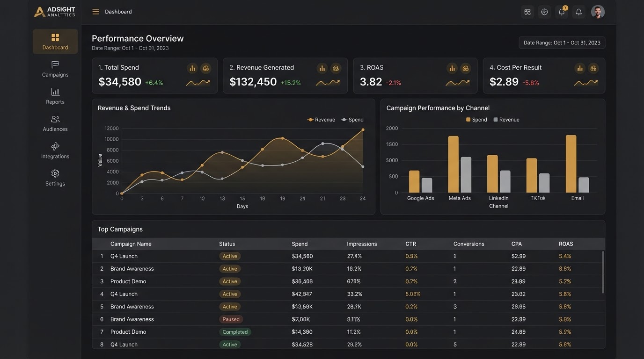Open Brand Awareness campaign in row 2
This screenshot has height=359, width=644.
coord(132,269)
